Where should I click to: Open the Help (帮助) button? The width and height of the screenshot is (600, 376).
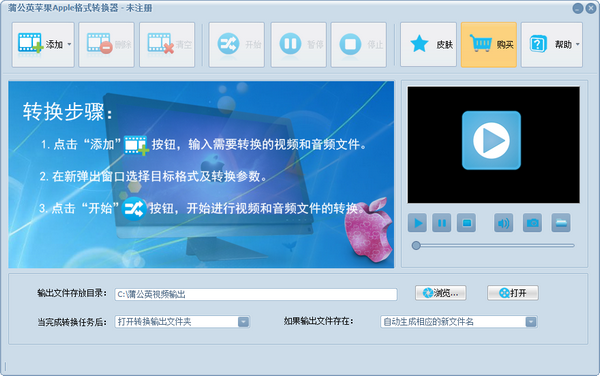tap(552, 45)
